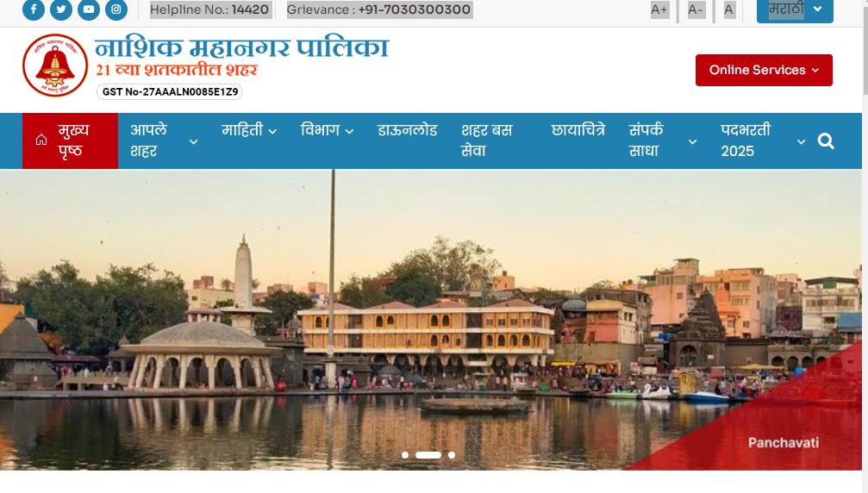This screenshot has width=868, height=493.
Task: Open the मराठी language dropdown
Action: [795, 10]
